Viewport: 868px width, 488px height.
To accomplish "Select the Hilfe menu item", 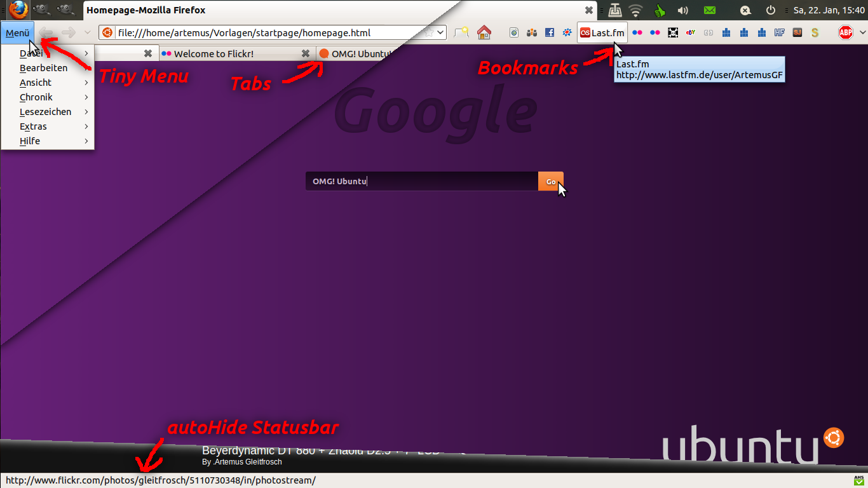I will [30, 141].
